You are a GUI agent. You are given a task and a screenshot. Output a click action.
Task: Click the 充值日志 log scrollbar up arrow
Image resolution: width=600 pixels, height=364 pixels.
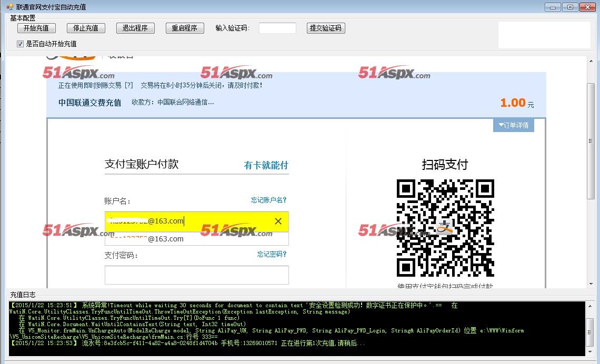(590, 305)
